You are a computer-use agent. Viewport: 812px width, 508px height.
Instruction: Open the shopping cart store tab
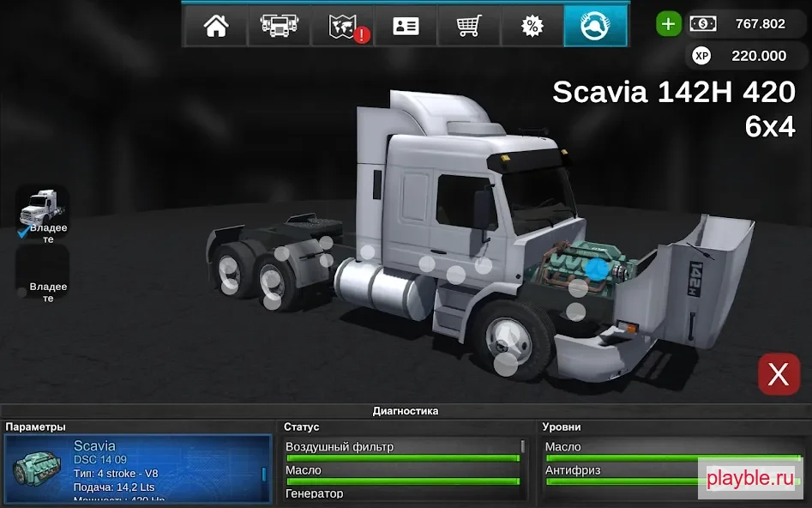point(469,26)
